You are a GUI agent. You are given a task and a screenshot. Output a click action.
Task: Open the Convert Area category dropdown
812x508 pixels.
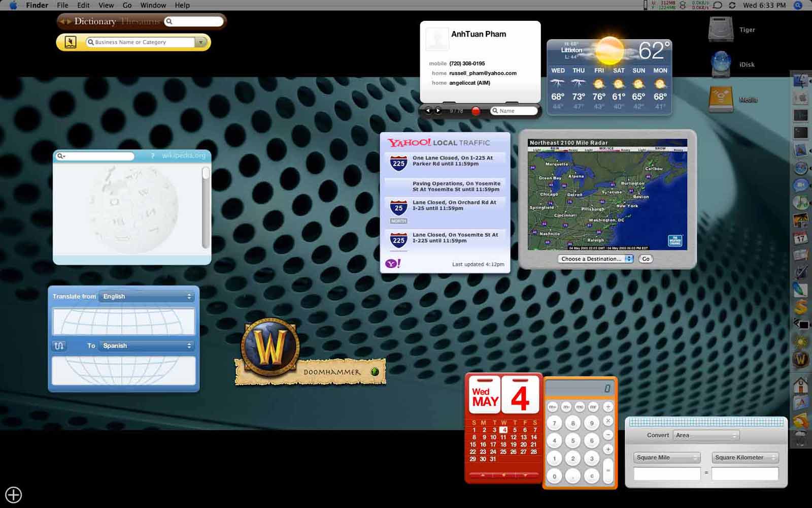(706, 435)
